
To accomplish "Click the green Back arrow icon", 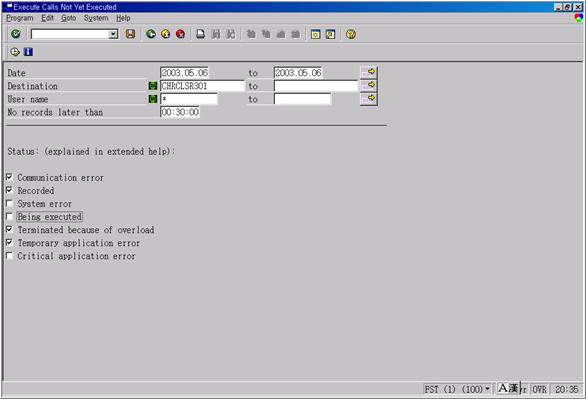I will 151,34.
